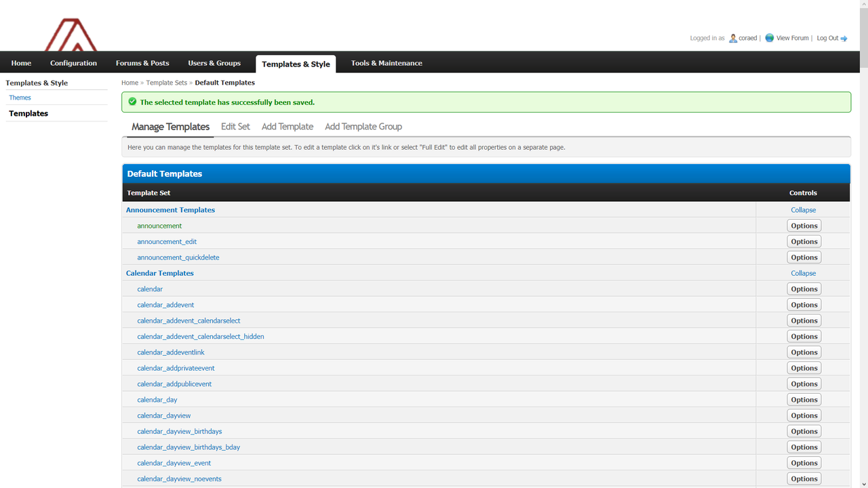Click the arrow icon beside Log Out
The image size is (868, 488).
pos(844,39)
